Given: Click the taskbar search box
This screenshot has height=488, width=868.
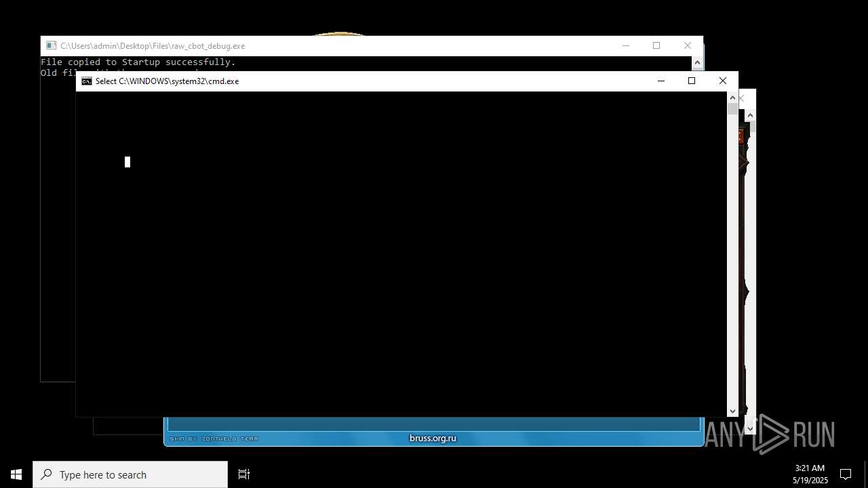Looking at the screenshot, I should [x=130, y=474].
